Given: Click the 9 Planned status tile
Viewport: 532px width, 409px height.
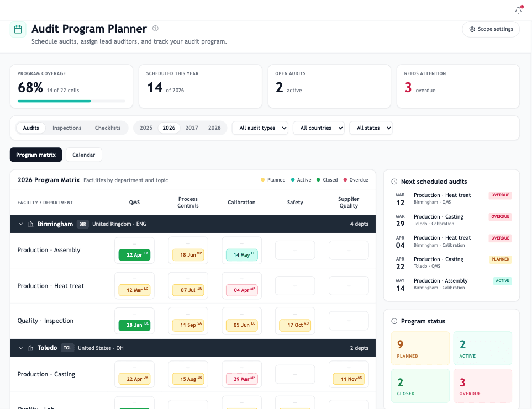Looking at the screenshot, I should [420, 348].
